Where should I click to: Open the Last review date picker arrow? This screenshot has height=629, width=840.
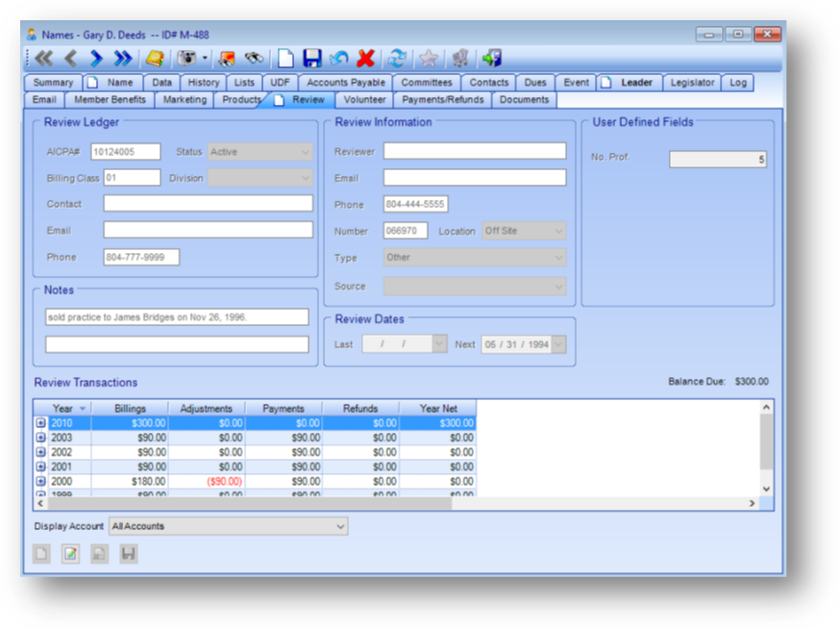(x=439, y=344)
